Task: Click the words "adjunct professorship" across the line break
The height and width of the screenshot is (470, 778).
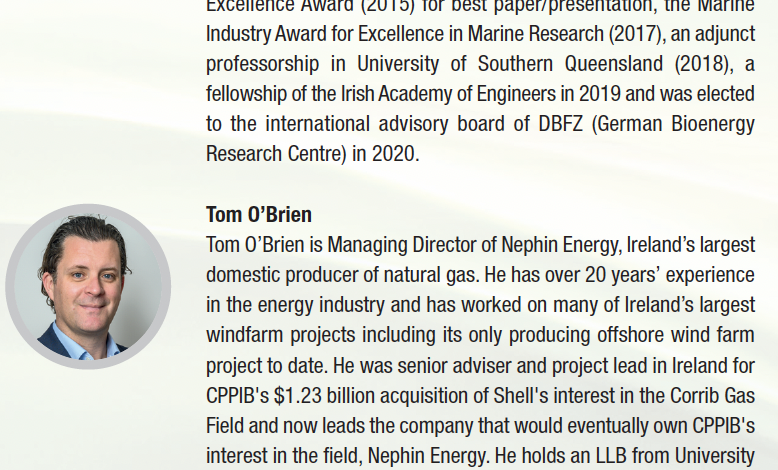Action: 718,34
